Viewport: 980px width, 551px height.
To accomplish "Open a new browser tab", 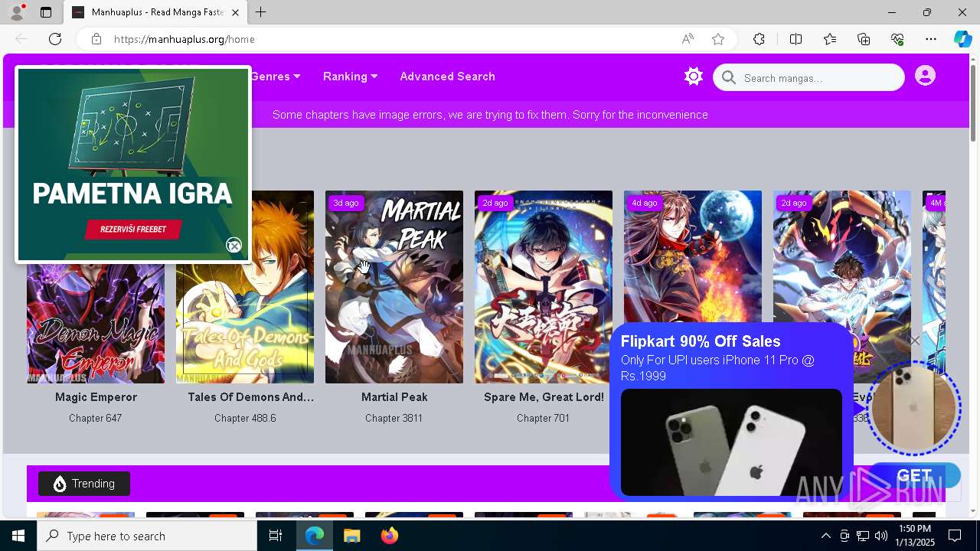I will click(261, 12).
